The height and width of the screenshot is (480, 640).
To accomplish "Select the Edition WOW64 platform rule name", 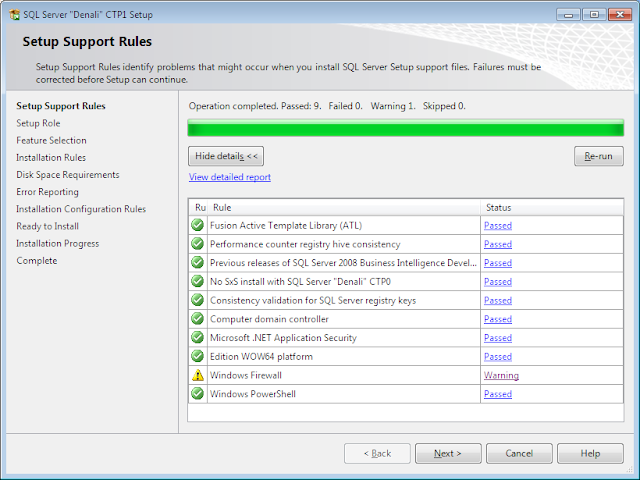I will pyautogui.click(x=261, y=357).
